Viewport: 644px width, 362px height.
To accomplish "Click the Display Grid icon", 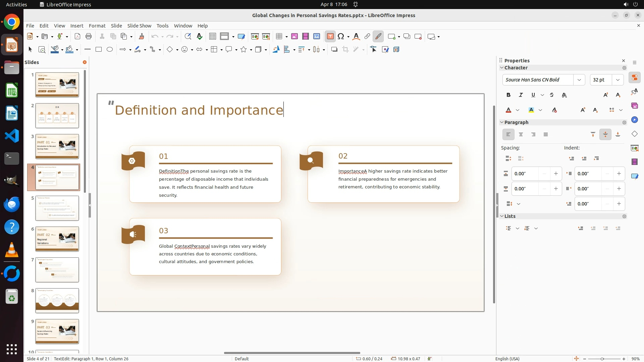I will coord(212,37).
